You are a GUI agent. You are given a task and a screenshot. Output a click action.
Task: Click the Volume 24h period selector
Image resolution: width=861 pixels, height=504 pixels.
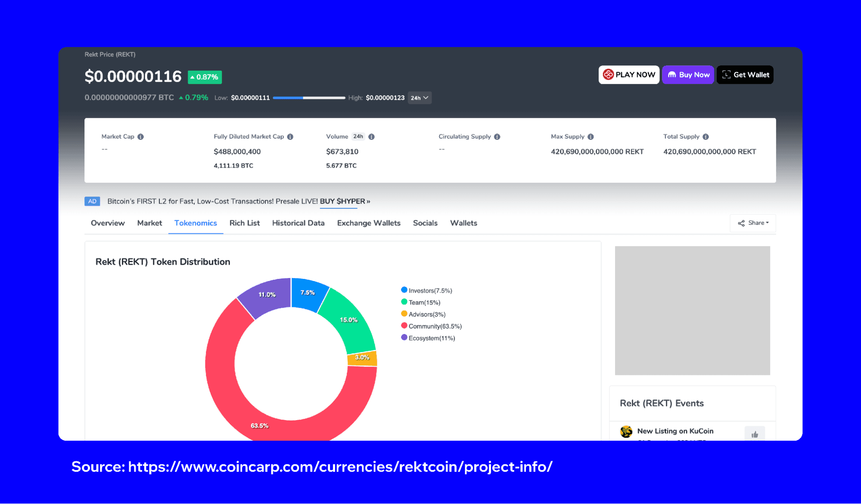click(358, 136)
